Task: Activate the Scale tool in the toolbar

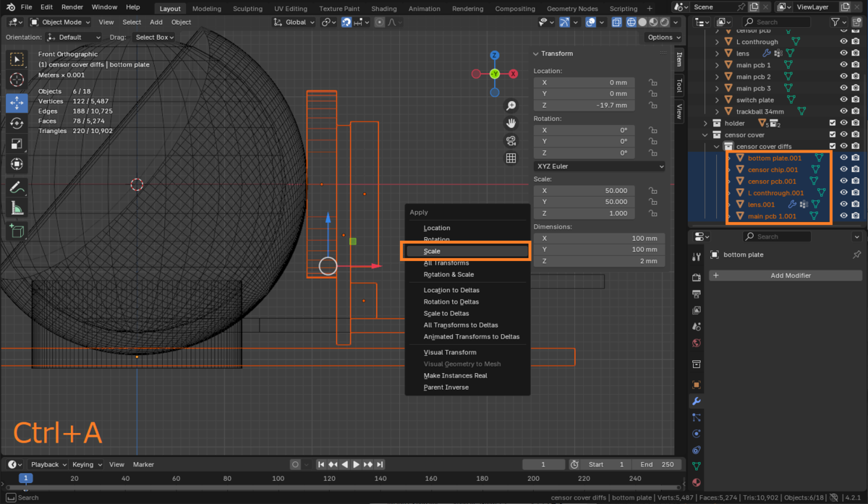Action: point(17,144)
